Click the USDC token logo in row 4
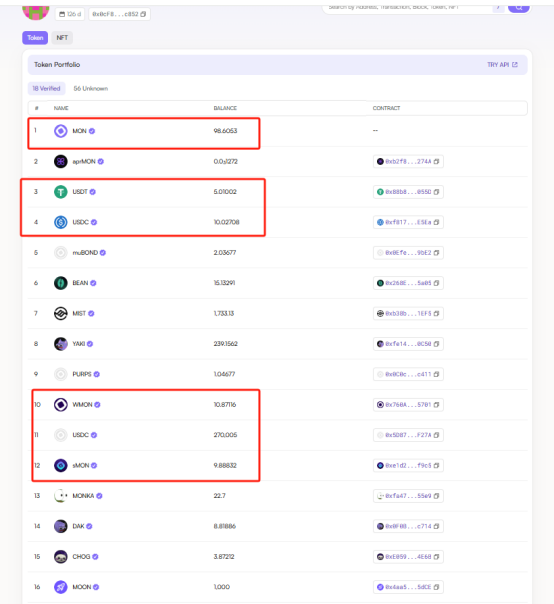Image resolution: width=554 pixels, height=604 pixels. [60, 222]
